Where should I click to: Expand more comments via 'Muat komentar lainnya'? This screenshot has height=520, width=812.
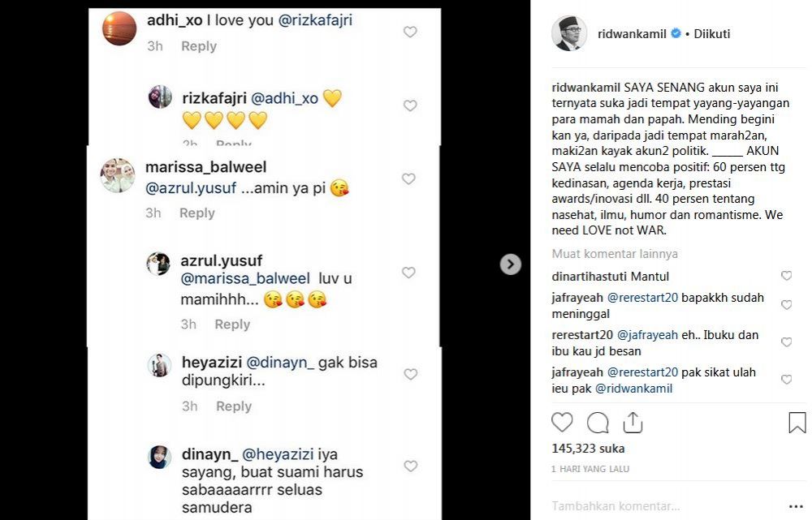614,253
